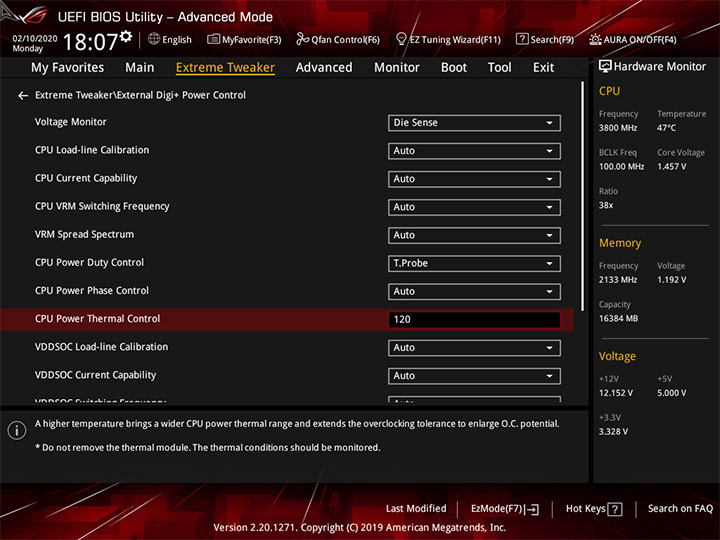Go back using the arrow icon
Screen dimensions: 720x540
coord(22,96)
